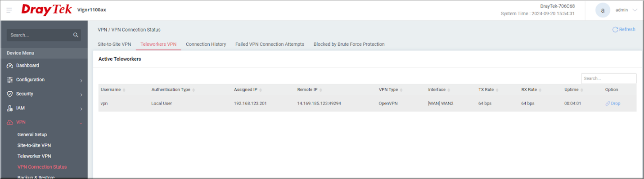Open the Failed VPN Connection Attempts tab
The width and height of the screenshot is (644, 179).
[270, 44]
